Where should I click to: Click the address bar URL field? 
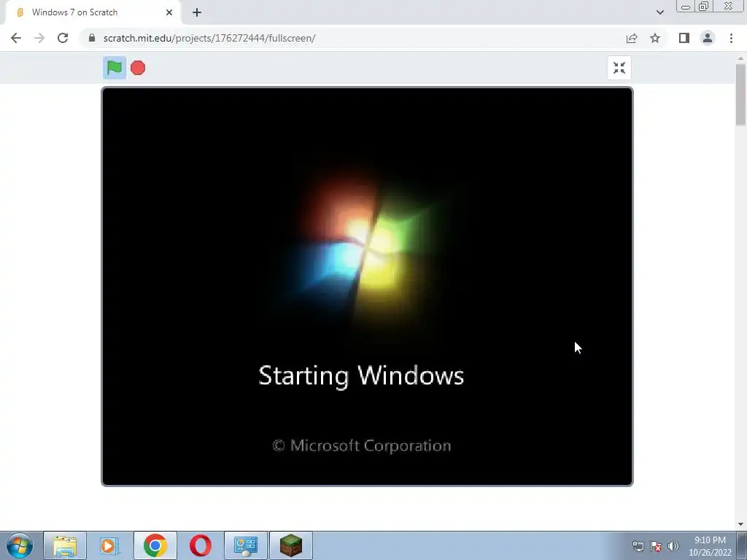coord(352,38)
